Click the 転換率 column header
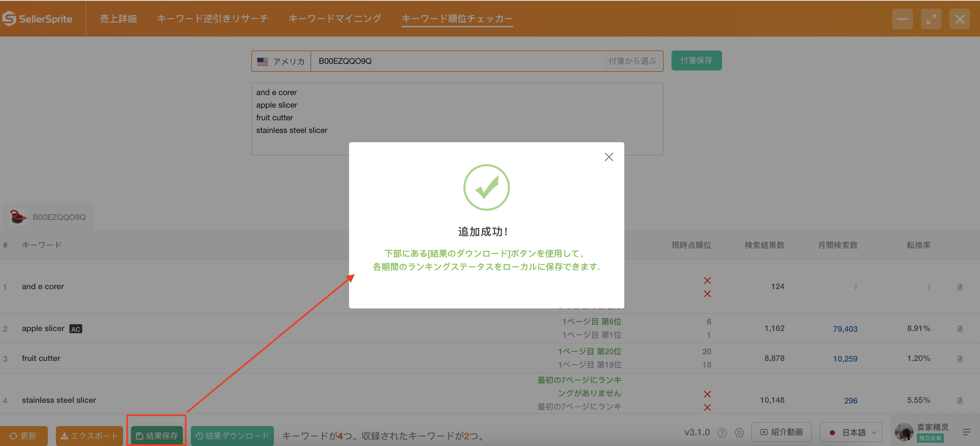The width and height of the screenshot is (980, 446). 919,245
